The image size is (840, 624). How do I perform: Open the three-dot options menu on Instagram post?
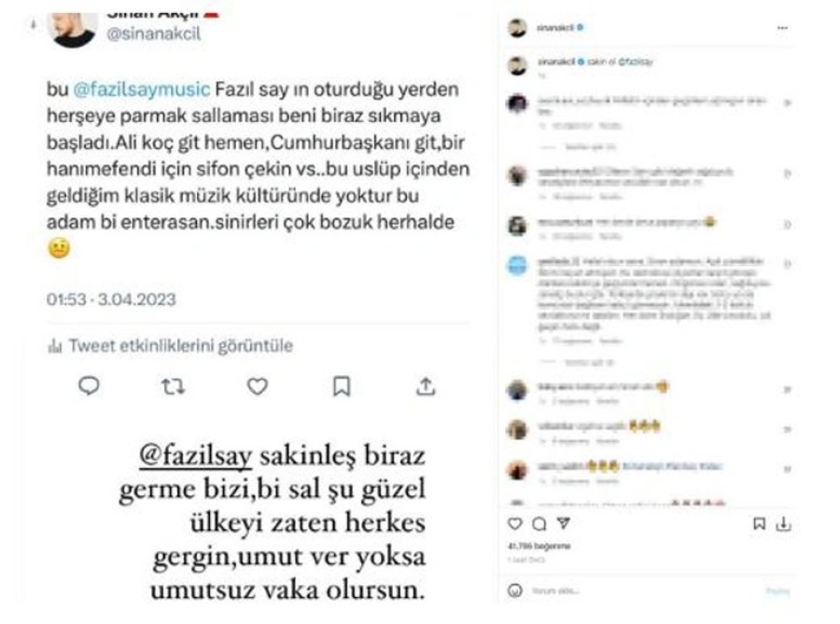click(783, 28)
